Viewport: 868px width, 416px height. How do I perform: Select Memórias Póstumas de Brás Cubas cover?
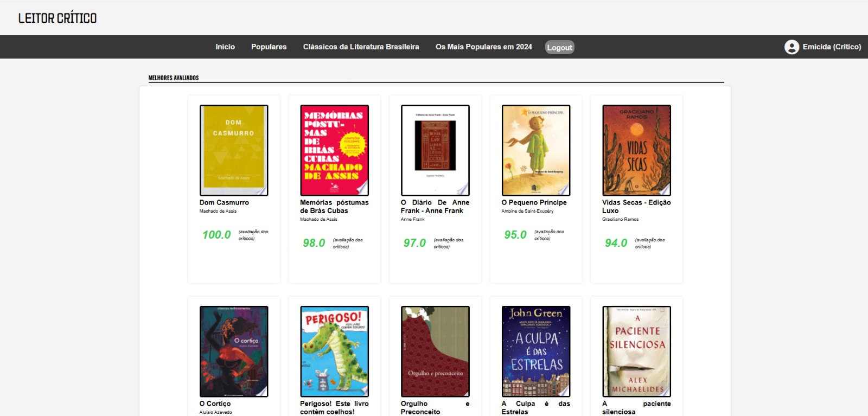[334, 150]
